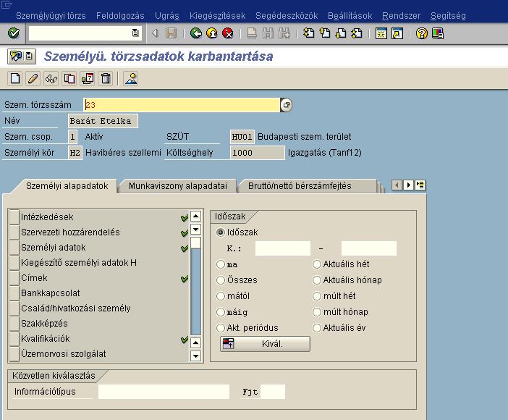Click the Fjt input field
508x420 pixels.
pos(273,392)
